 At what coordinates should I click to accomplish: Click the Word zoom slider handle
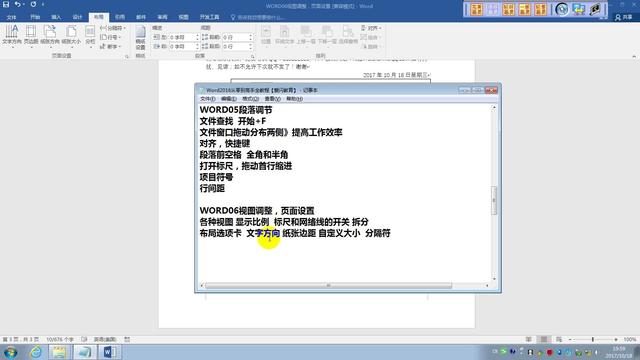tap(593, 339)
